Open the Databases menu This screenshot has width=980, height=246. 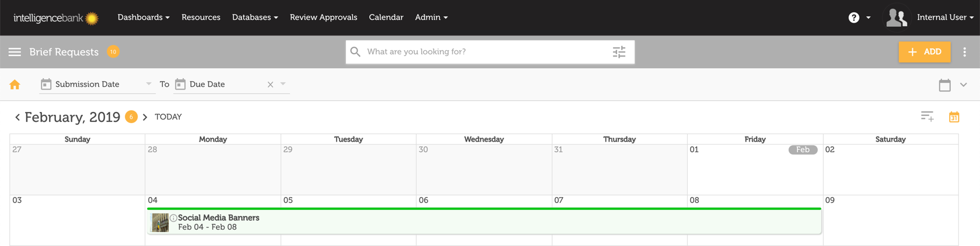pyautogui.click(x=254, y=17)
